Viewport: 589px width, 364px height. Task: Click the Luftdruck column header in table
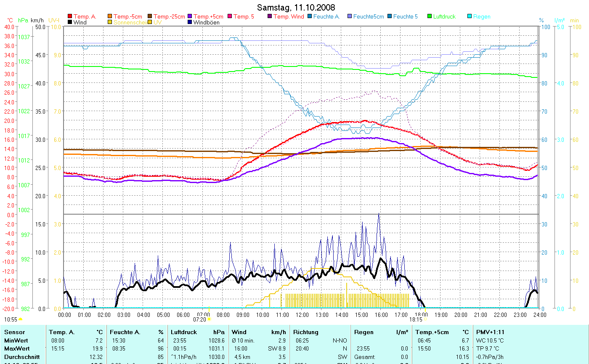point(183,332)
